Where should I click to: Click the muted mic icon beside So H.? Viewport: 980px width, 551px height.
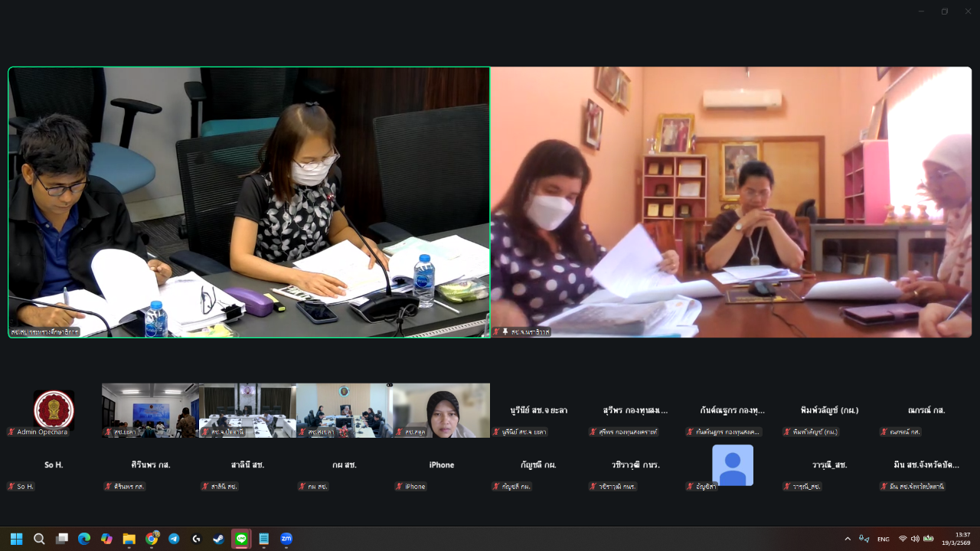11,487
